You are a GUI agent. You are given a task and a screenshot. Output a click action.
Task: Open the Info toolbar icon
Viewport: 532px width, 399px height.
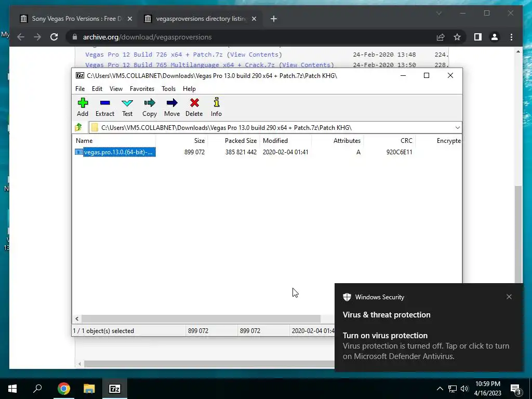coord(216,107)
